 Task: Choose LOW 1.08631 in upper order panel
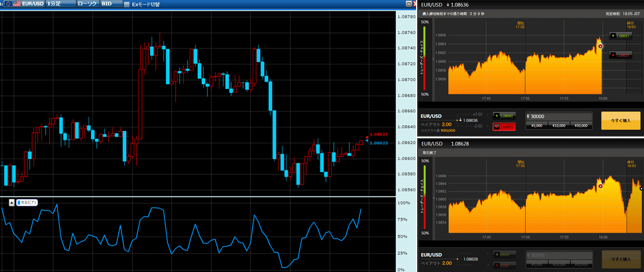point(504,126)
